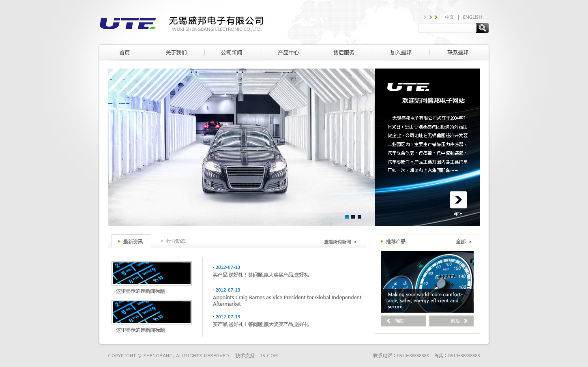This screenshot has width=588, height=367.
Task: Select the second slide indicator dot
Action: tap(353, 217)
